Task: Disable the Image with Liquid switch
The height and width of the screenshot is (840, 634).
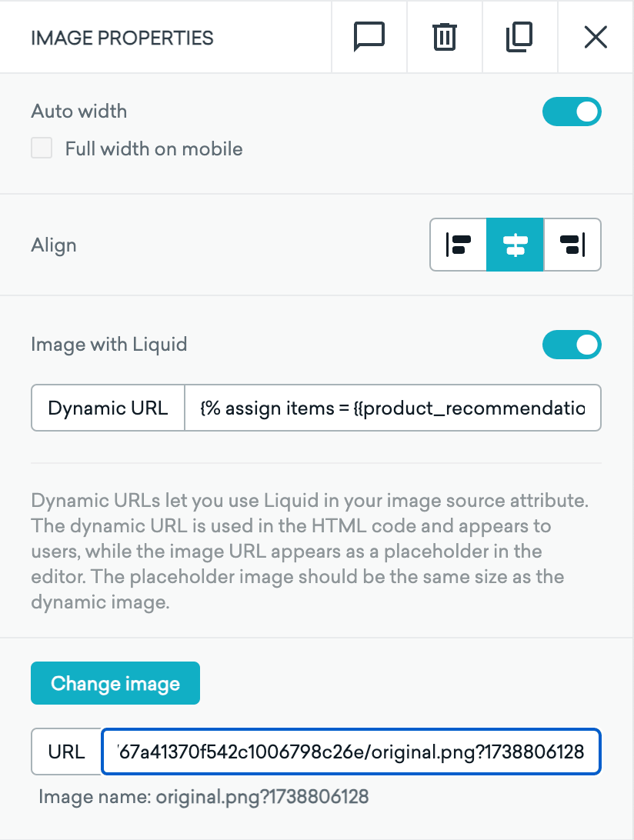Action: click(572, 345)
